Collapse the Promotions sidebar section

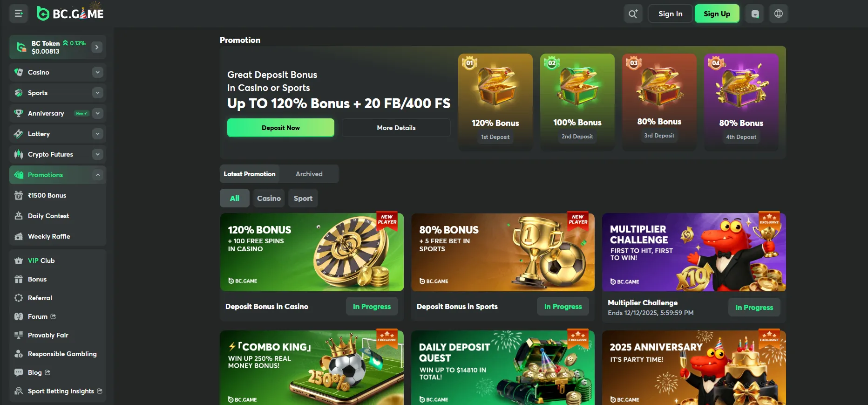pyautogui.click(x=97, y=175)
